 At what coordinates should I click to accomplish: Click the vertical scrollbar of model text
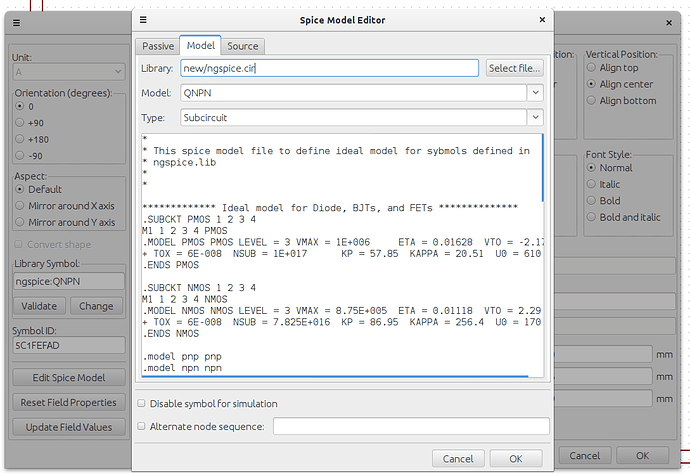point(543,168)
